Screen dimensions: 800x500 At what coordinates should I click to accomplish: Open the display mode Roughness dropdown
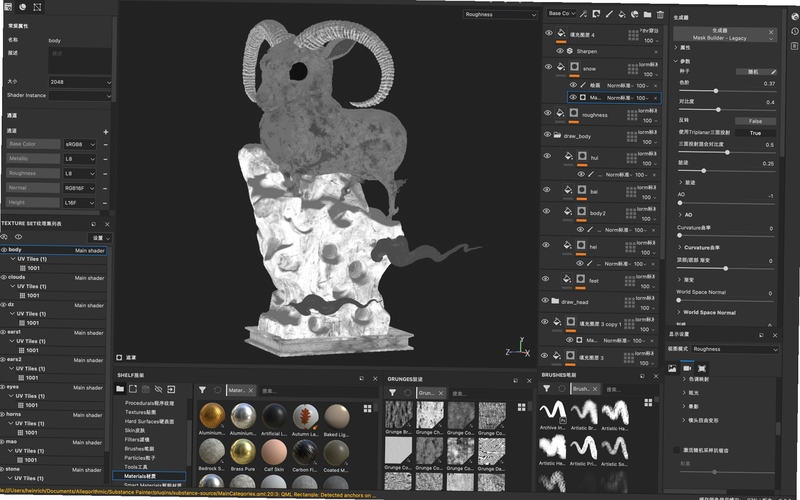pyautogui.click(x=735, y=349)
